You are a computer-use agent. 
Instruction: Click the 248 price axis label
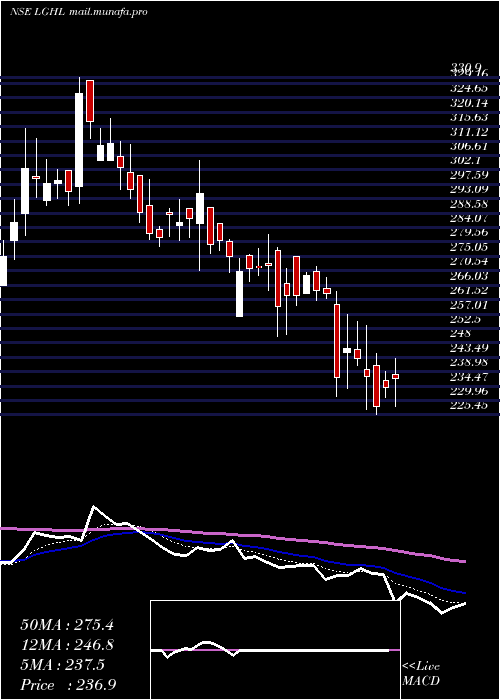[461, 333]
